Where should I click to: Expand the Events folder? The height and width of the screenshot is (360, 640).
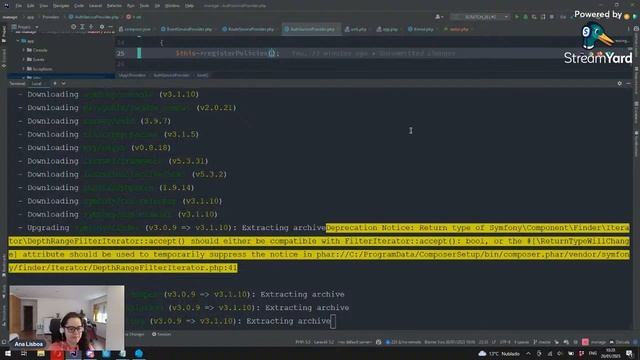(x=24, y=60)
